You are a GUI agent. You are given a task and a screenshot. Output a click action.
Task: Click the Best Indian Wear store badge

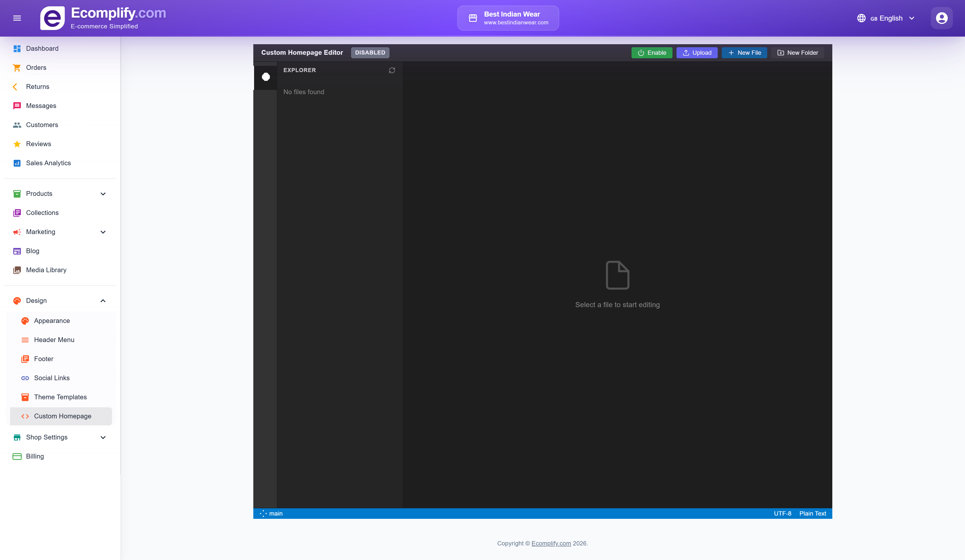tap(508, 18)
